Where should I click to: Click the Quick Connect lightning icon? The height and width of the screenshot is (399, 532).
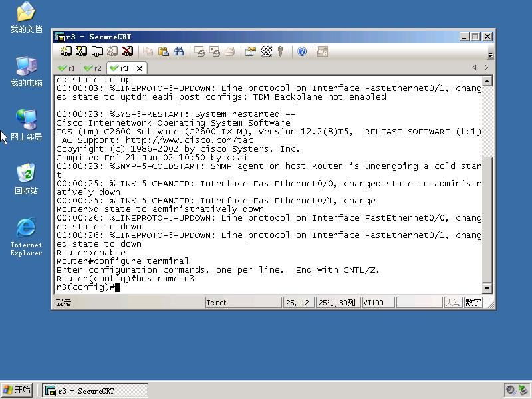(81, 51)
